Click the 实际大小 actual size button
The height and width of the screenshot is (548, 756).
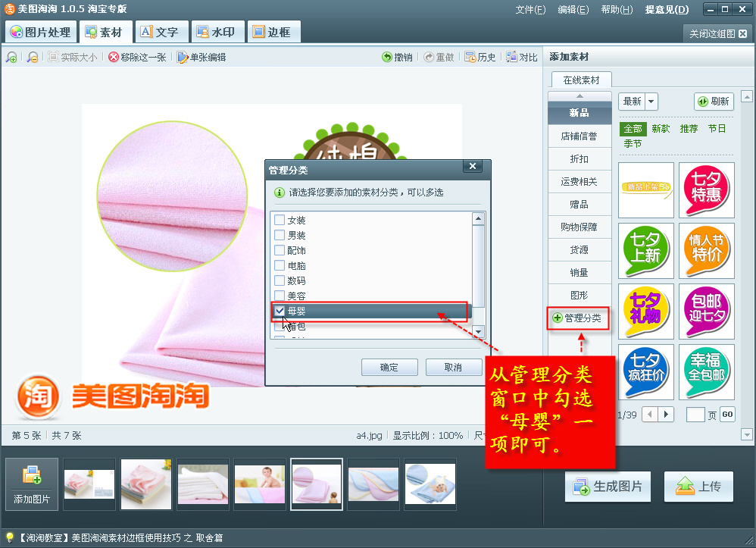[72, 58]
